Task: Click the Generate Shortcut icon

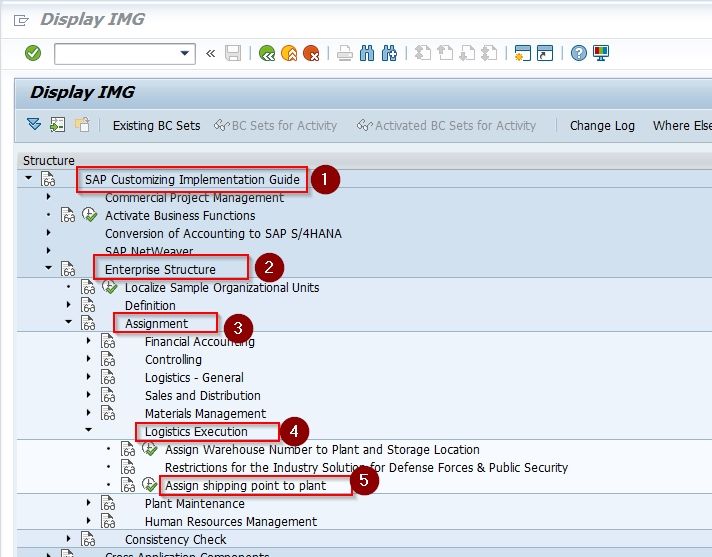Action: [x=545, y=54]
